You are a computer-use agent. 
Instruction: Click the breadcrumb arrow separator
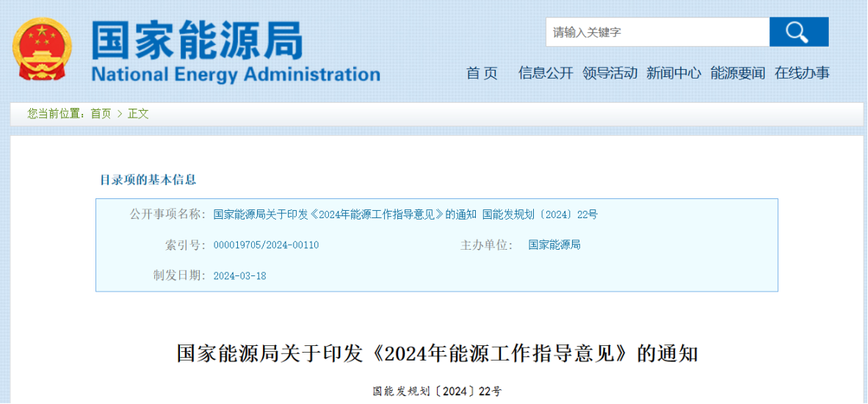click(120, 114)
